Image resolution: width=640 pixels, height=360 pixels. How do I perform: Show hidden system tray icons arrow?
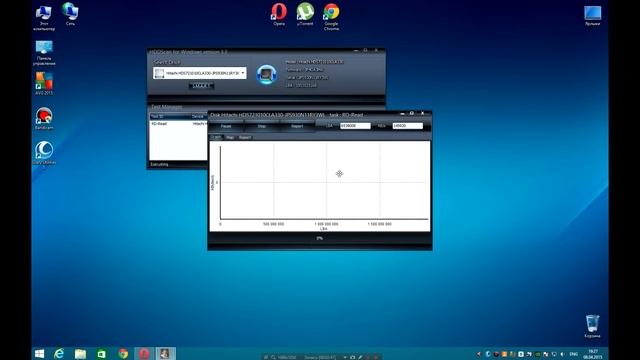479,354
